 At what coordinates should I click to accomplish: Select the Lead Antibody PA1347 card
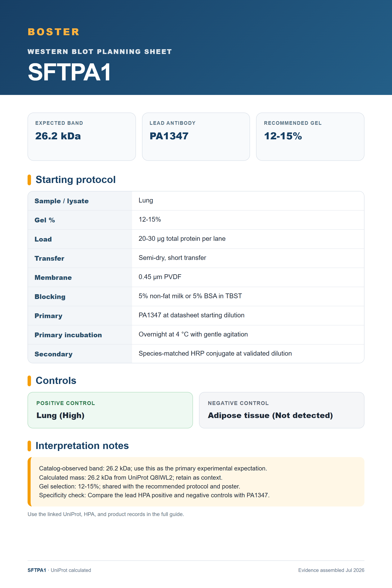196,136
